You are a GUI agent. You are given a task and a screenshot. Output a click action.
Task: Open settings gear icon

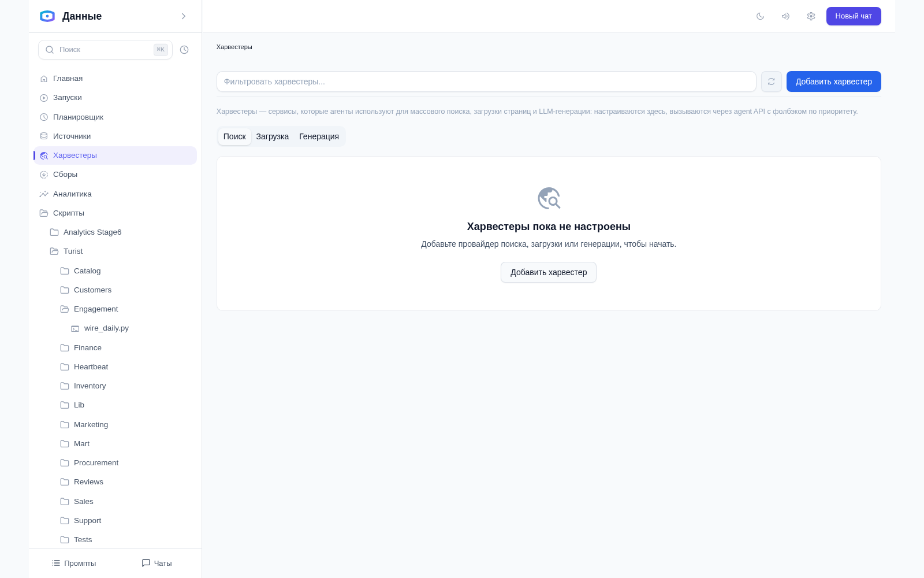811,16
